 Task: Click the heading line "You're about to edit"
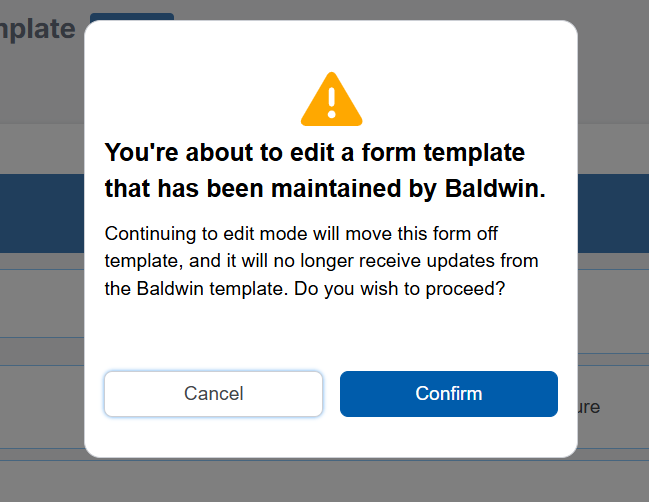(x=314, y=153)
